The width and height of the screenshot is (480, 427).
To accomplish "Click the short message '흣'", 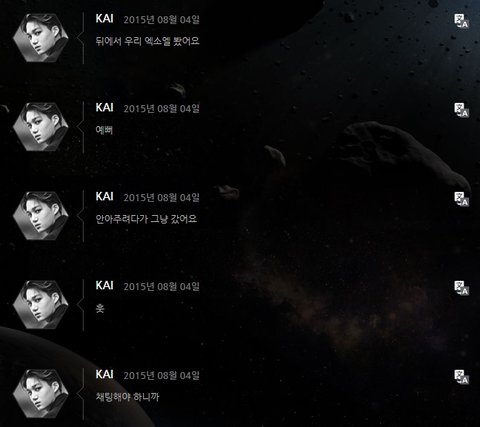I will coord(100,308).
